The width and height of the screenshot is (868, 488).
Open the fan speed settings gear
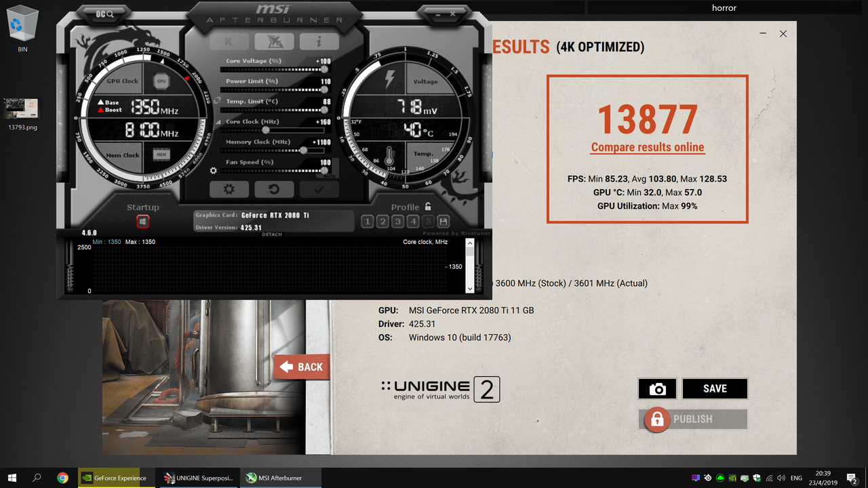point(214,171)
